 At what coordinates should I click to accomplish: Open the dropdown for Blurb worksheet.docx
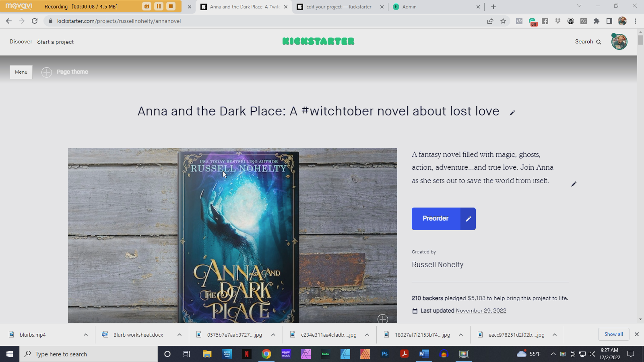tap(180, 335)
